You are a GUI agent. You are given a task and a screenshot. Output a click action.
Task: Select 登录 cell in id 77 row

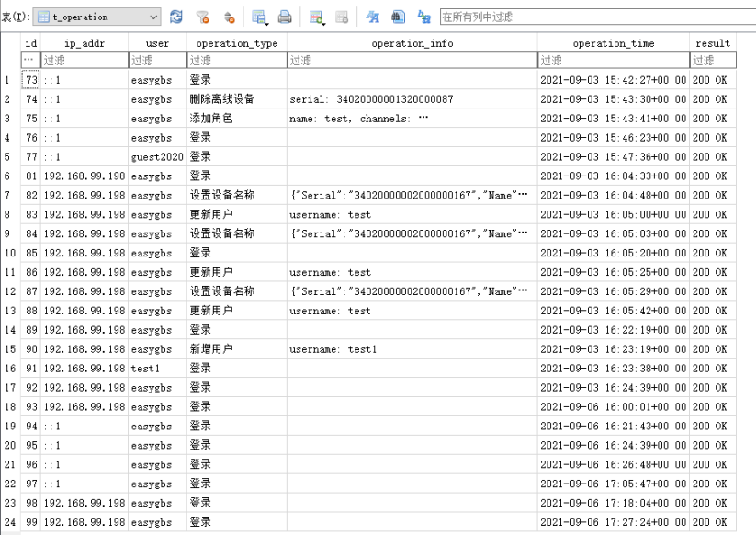237,157
